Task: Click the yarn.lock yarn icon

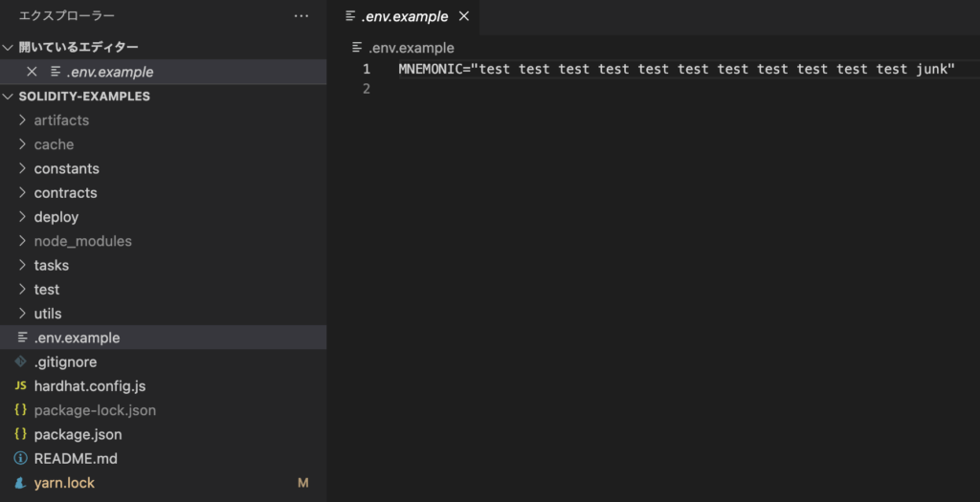Action: (21, 483)
